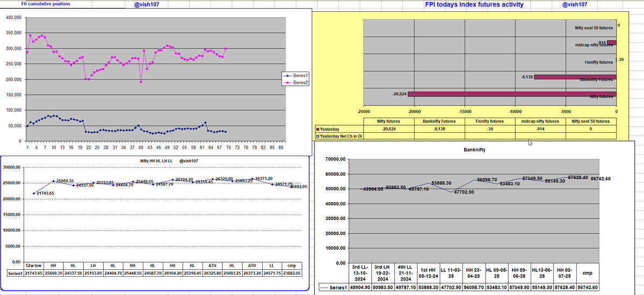
Task: Click the "23882.05" cell in Nifty table
Action: point(292,273)
